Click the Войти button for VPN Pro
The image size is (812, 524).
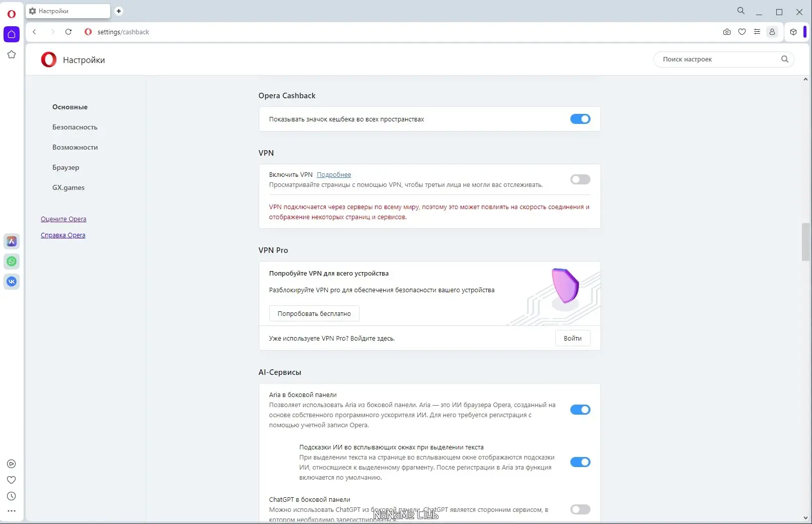pyautogui.click(x=573, y=338)
